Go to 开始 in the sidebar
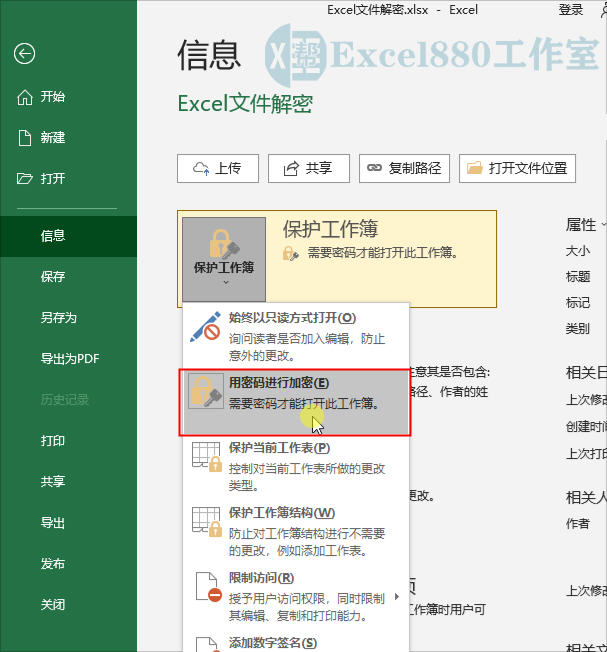The width and height of the screenshot is (607, 652). click(68, 97)
